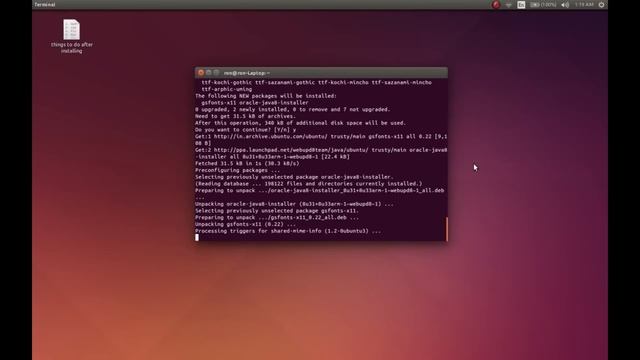Maximize the terminal window

pos(216,73)
